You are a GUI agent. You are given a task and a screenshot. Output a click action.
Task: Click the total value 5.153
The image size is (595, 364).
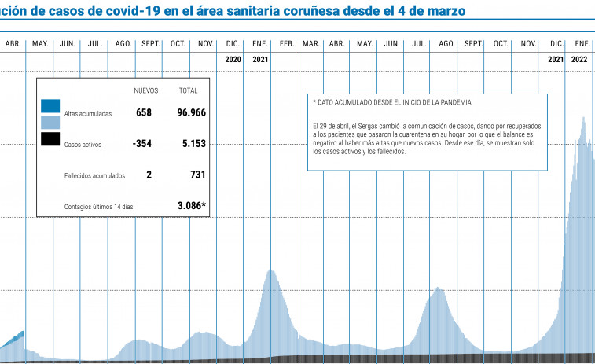(194, 144)
